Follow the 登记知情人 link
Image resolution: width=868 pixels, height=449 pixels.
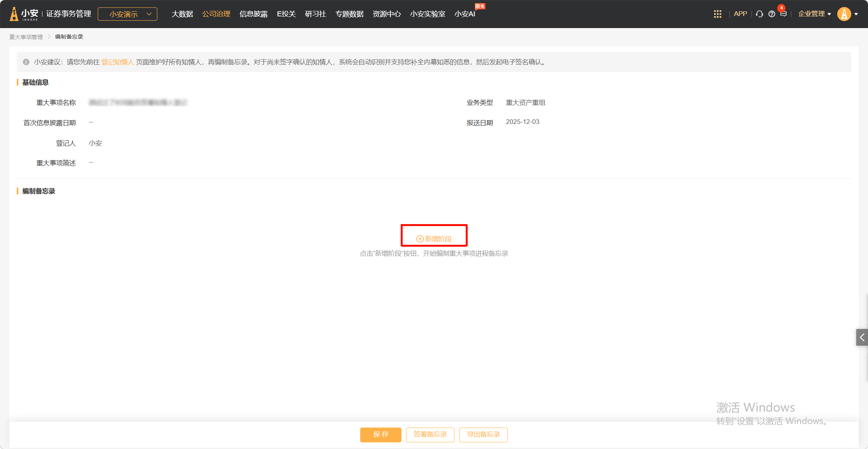click(x=117, y=62)
